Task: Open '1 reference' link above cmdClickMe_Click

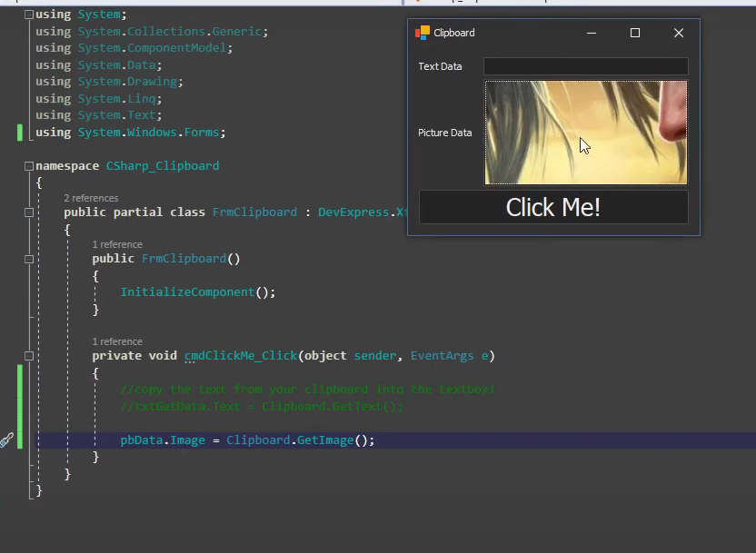Action: tap(117, 341)
